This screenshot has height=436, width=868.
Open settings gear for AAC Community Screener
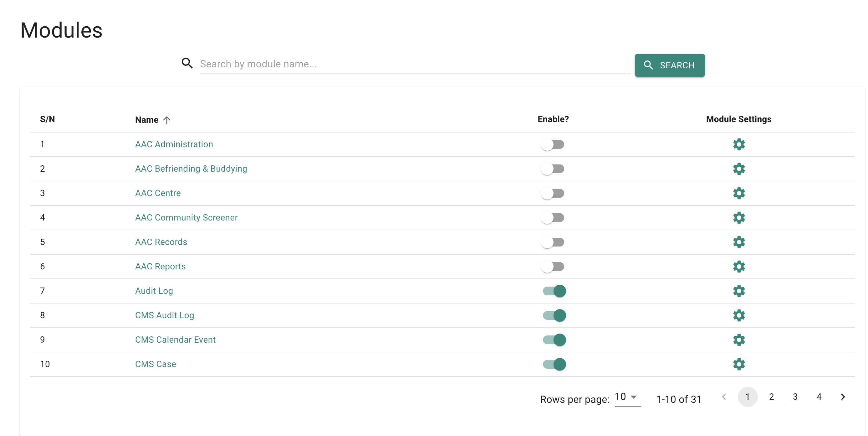point(738,217)
